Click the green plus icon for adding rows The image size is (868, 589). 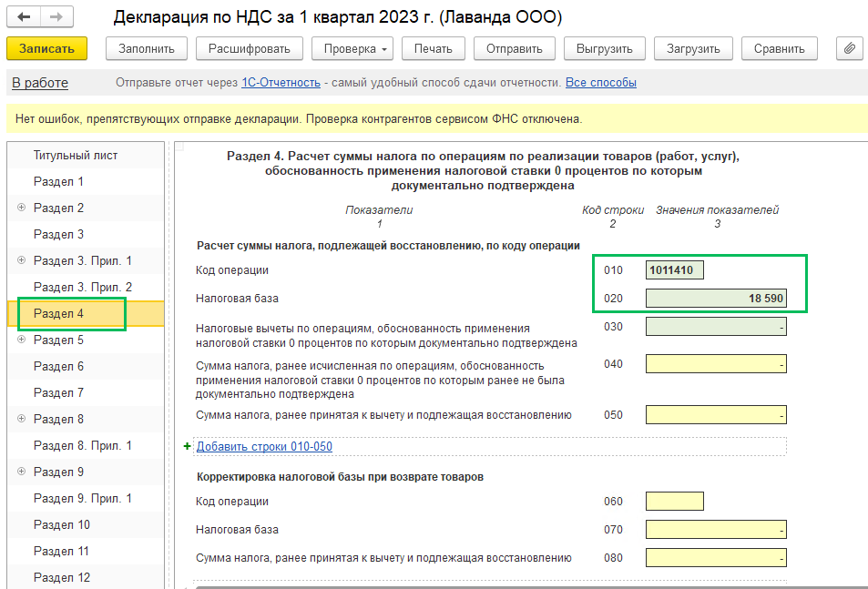click(x=187, y=446)
